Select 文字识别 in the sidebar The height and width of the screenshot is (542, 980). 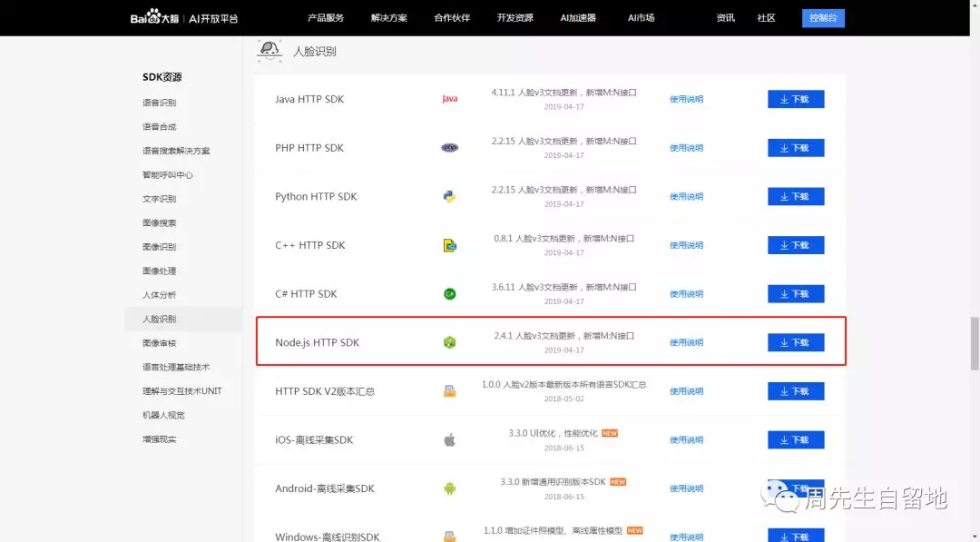tap(159, 199)
